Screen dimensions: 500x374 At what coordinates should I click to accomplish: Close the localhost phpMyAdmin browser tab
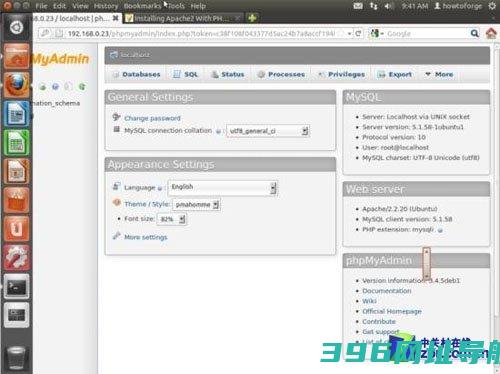(115, 18)
